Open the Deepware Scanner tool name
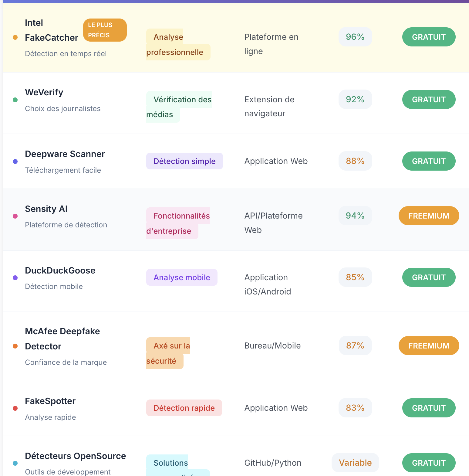 point(65,154)
